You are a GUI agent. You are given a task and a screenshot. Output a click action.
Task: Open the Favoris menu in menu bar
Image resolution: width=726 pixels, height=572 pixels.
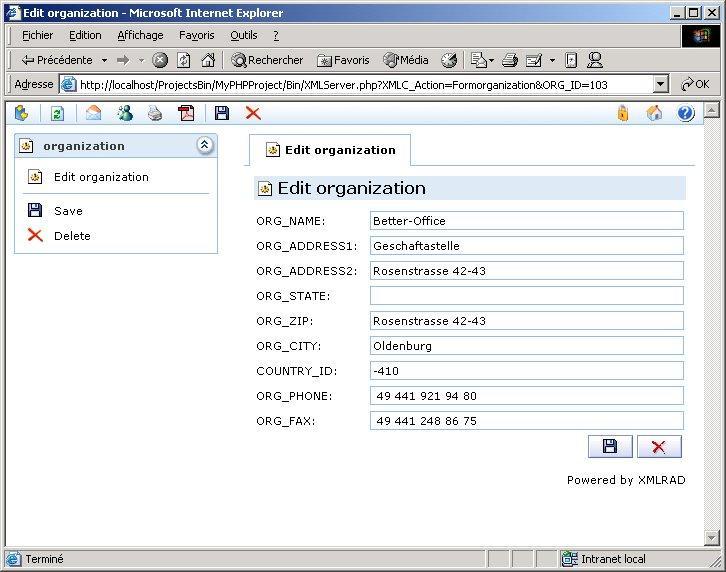196,35
